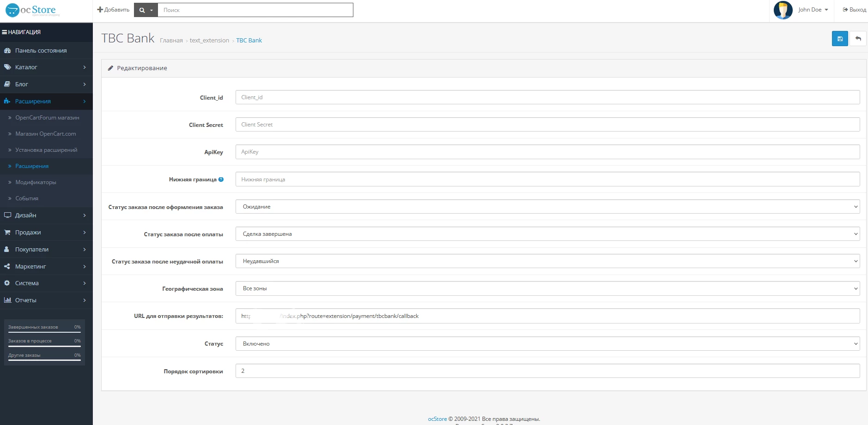The height and width of the screenshot is (425, 868).
Task: Focus the Поиск search field
Action: (255, 10)
